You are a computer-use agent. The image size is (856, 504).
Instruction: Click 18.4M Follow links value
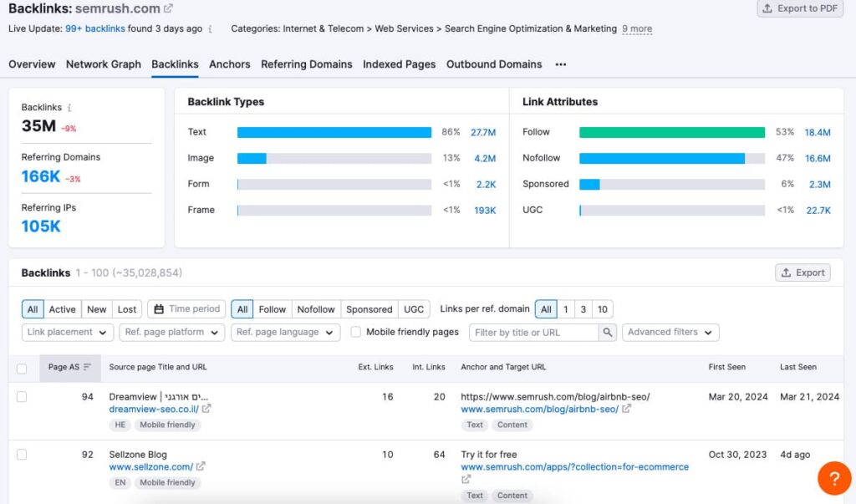click(x=818, y=132)
